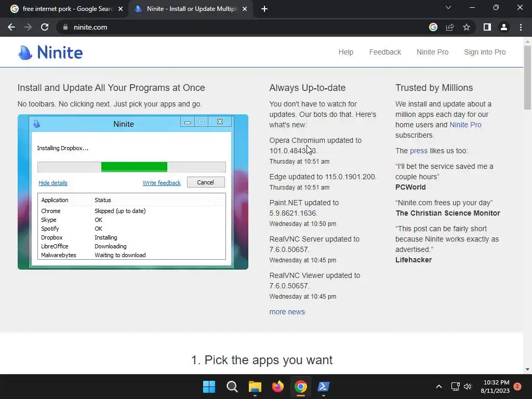Open File Explorer from the taskbar

255,387
